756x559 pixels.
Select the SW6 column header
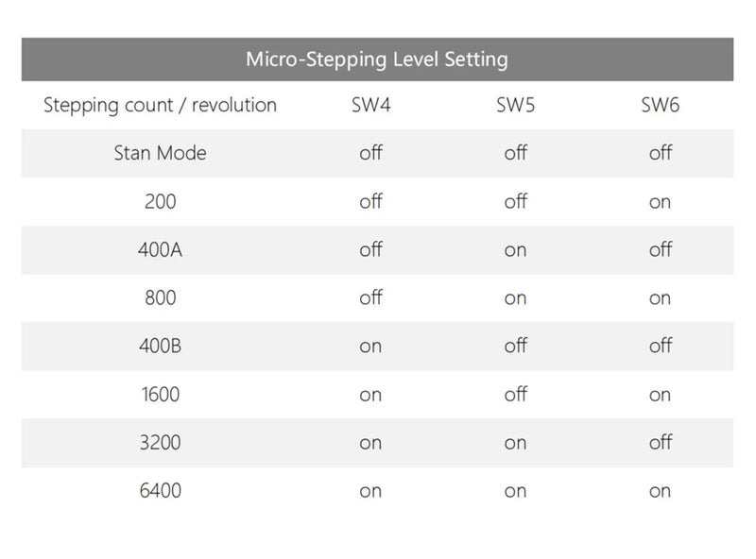660,105
